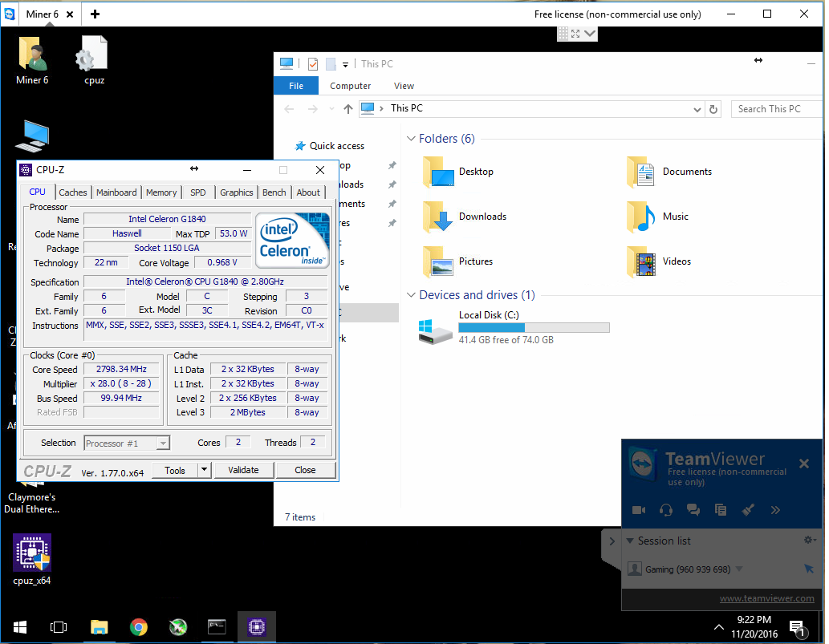Open a new TeamViewer connection tab
Screen dimensions: 829x644
pyautogui.click(x=95, y=14)
